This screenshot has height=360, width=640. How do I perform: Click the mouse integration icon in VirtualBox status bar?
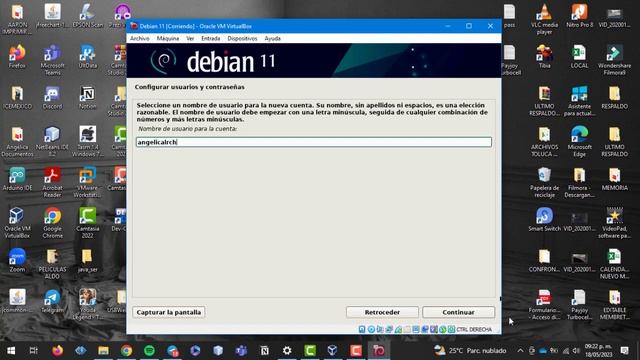click(x=442, y=329)
